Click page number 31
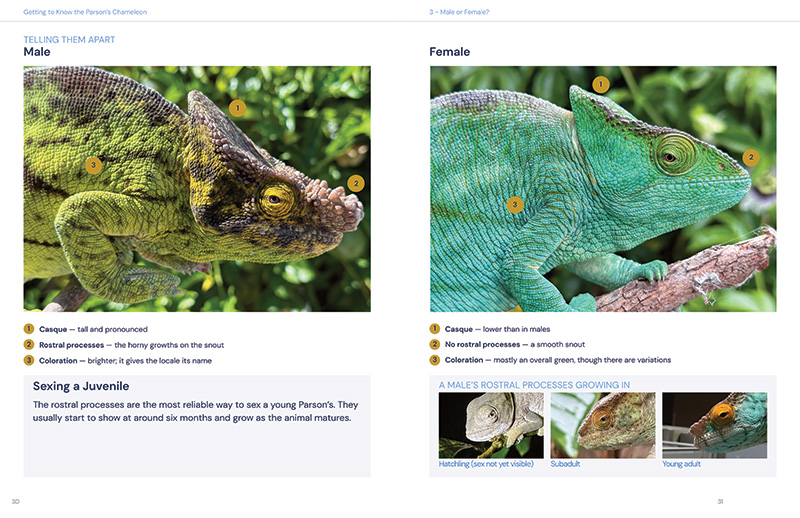 pos(720,501)
